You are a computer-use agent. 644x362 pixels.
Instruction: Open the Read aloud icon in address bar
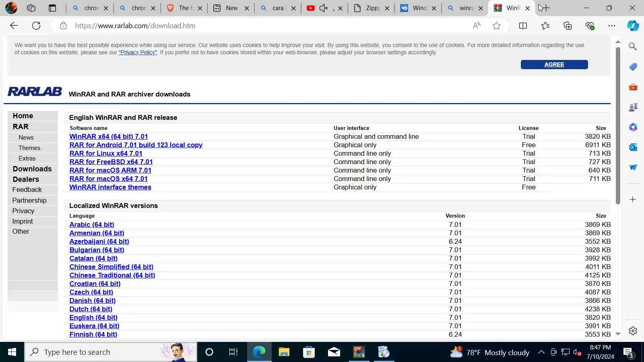(x=477, y=26)
